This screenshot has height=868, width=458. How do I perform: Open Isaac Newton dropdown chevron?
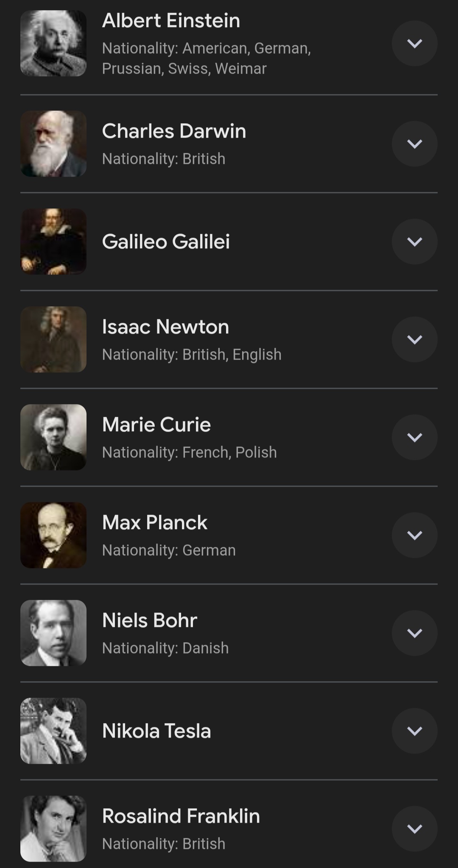point(414,339)
